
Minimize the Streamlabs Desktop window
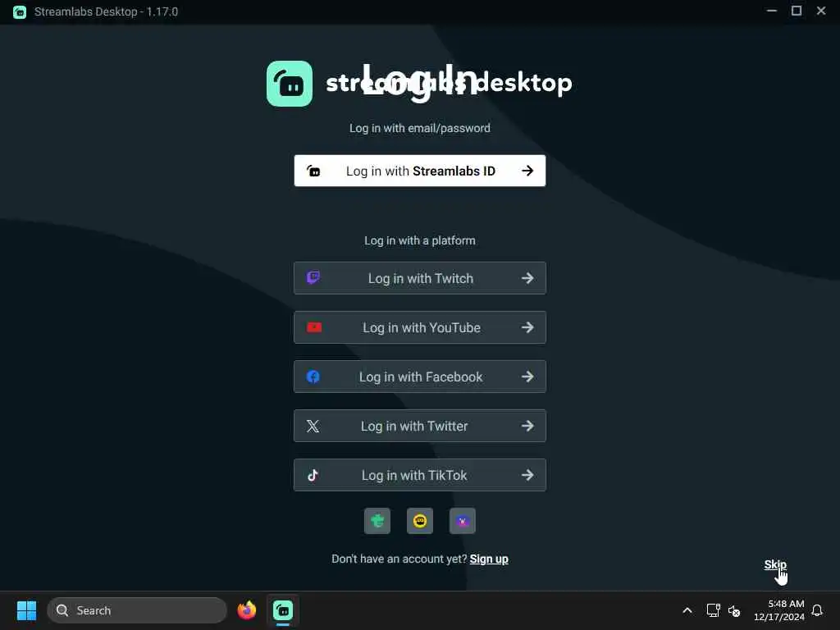click(771, 11)
